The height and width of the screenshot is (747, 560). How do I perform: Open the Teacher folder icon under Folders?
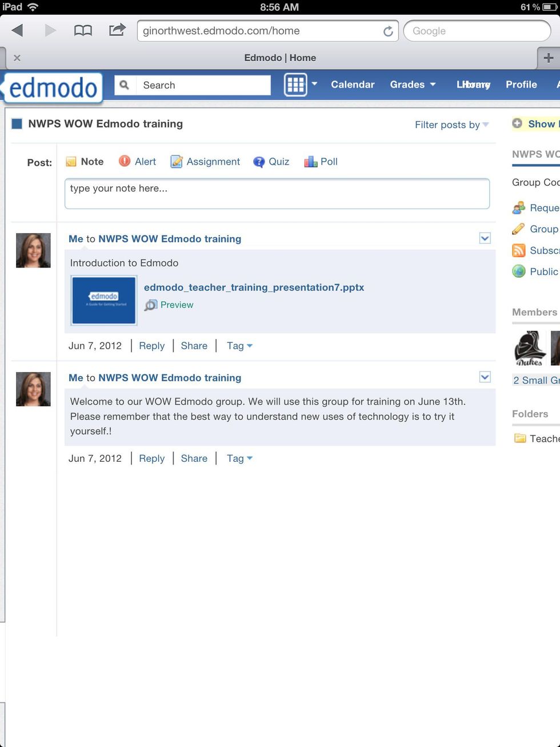[521, 438]
